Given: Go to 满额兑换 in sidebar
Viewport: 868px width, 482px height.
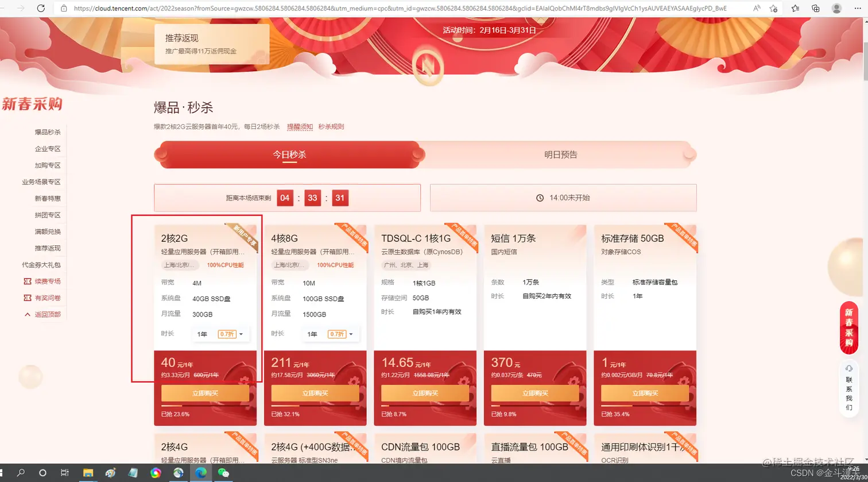Looking at the screenshot, I should 48,232.
